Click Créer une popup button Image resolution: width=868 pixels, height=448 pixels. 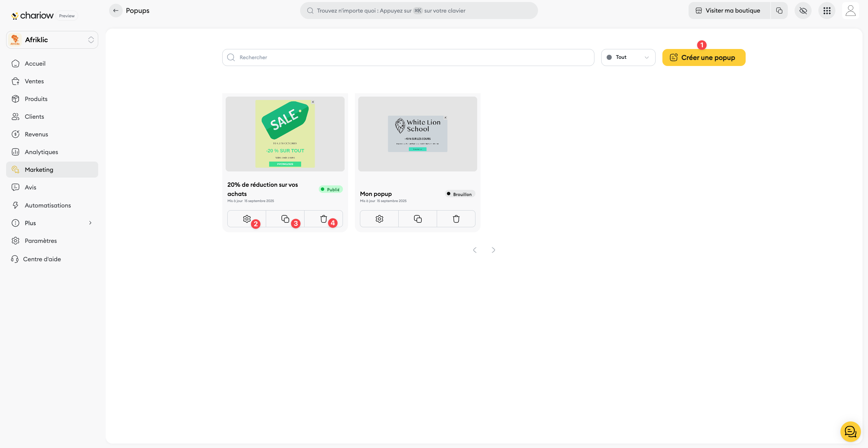click(704, 57)
